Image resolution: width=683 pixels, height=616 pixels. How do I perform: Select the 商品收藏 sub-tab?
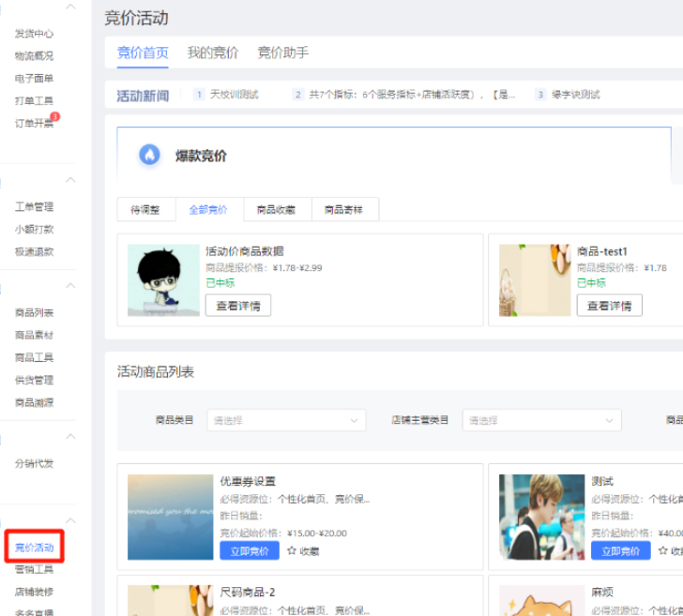(277, 210)
